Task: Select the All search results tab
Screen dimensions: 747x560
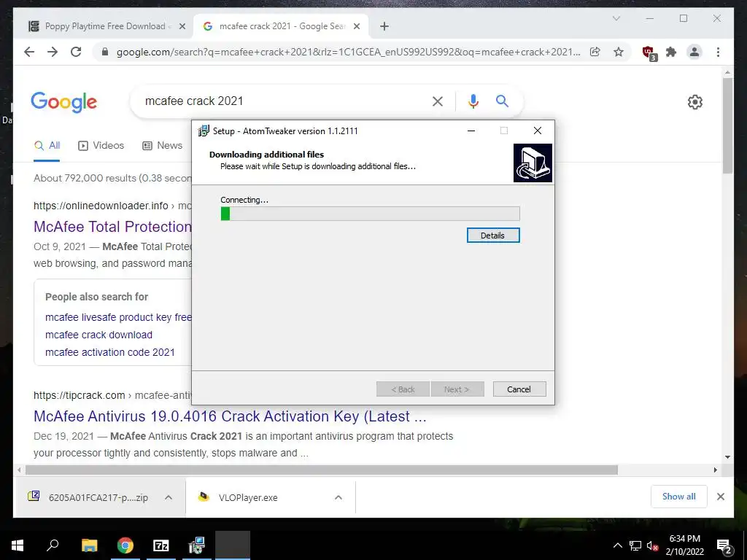Action: pos(47,146)
